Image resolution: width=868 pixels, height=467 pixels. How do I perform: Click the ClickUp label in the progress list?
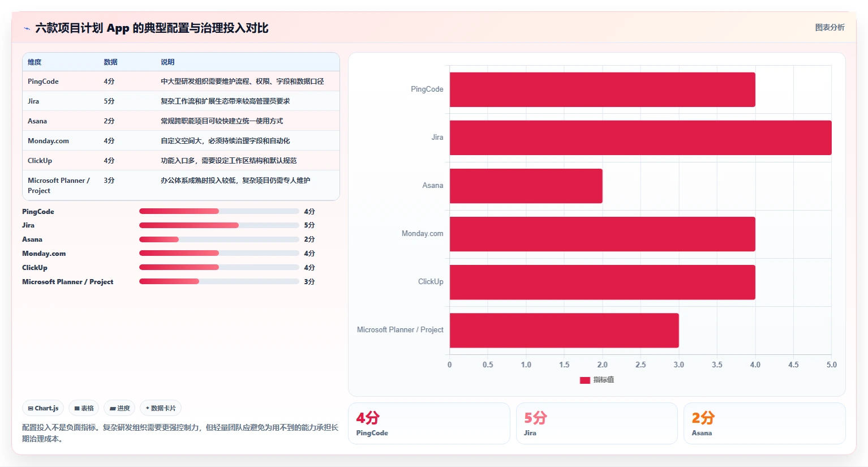point(35,268)
